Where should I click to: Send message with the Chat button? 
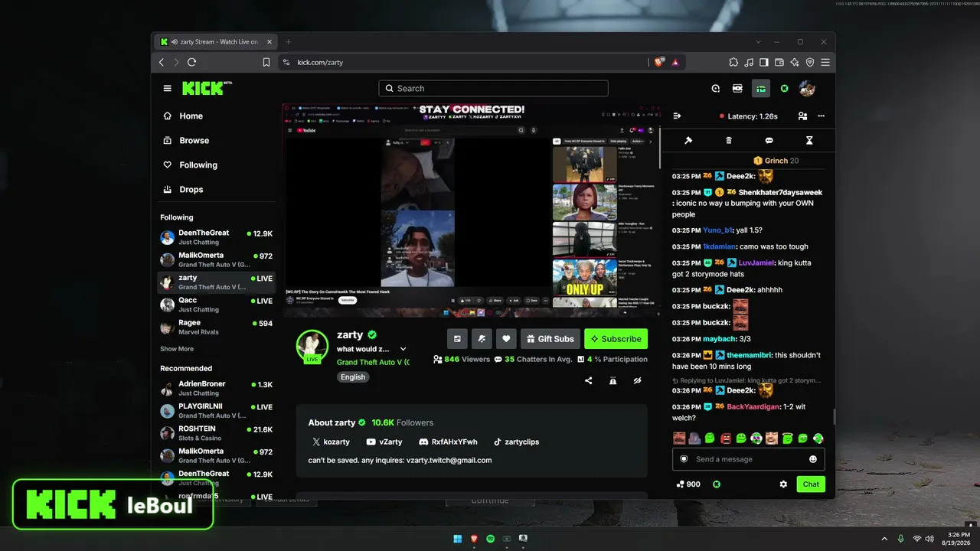coord(811,484)
